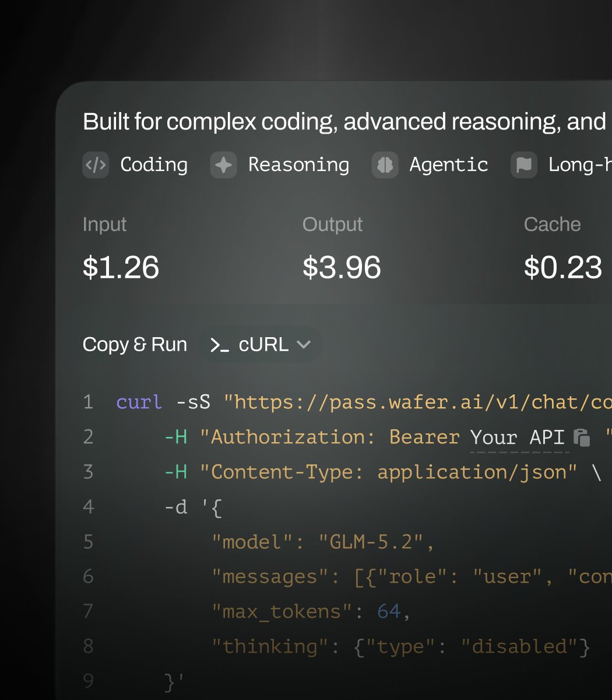Click the Agentic brain icon
This screenshot has width=612, height=700.
[385, 165]
